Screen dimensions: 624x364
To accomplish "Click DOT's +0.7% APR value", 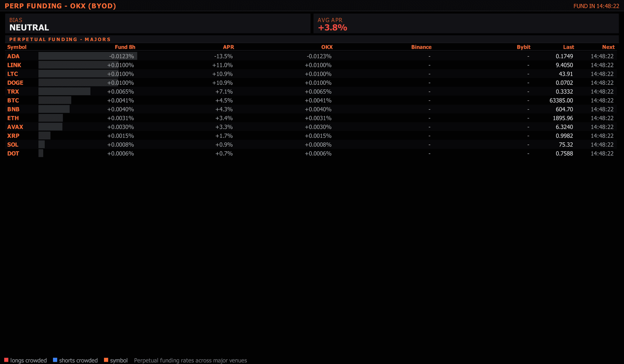I will pyautogui.click(x=224, y=153).
